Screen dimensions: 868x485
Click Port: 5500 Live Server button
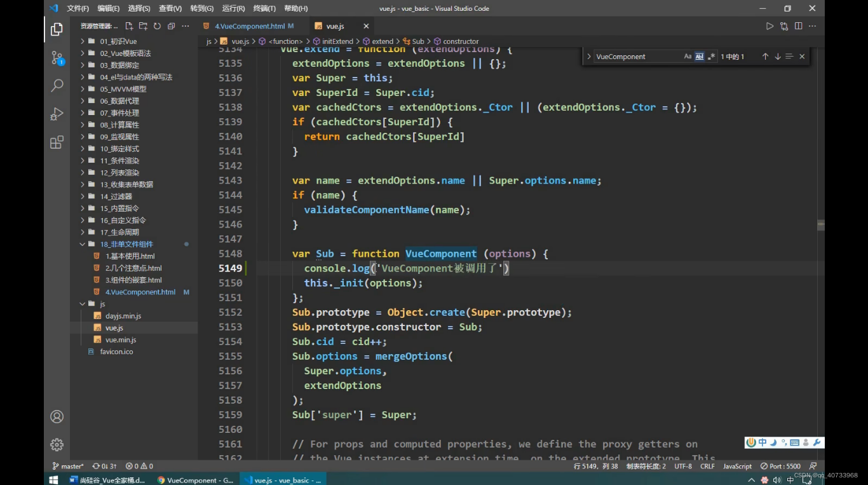click(781, 466)
